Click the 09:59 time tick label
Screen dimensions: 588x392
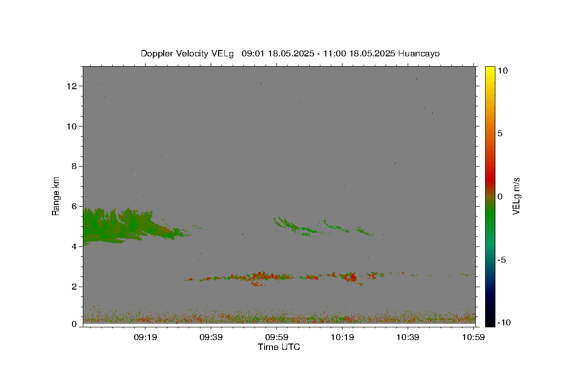point(276,337)
